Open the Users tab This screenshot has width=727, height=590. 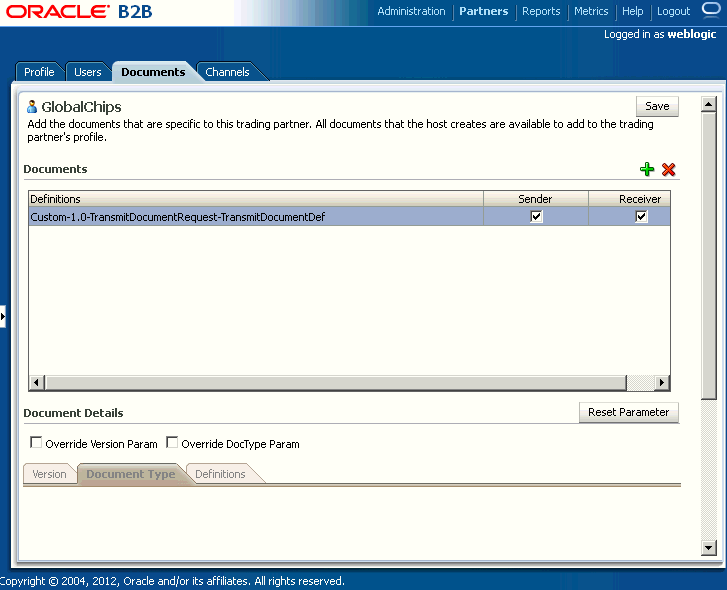[88, 72]
